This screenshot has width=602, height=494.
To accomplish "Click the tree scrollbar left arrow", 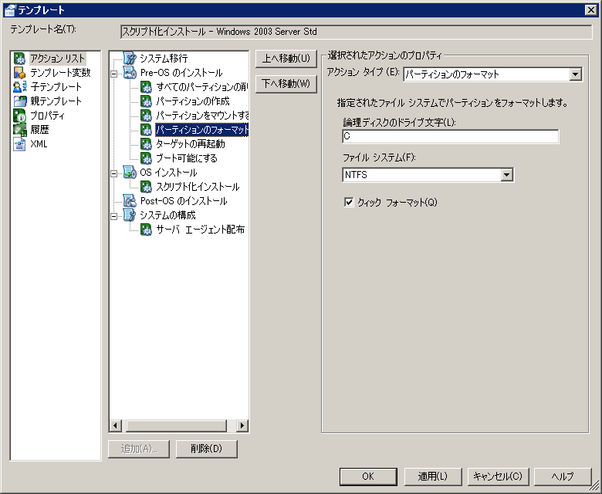I will pyautogui.click(x=116, y=425).
